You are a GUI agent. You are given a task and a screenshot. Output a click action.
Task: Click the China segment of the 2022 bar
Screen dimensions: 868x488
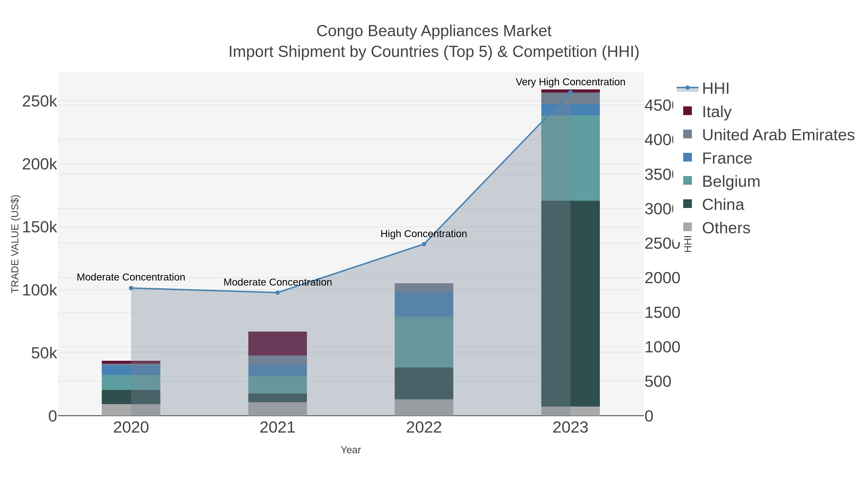pyautogui.click(x=424, y=383)
